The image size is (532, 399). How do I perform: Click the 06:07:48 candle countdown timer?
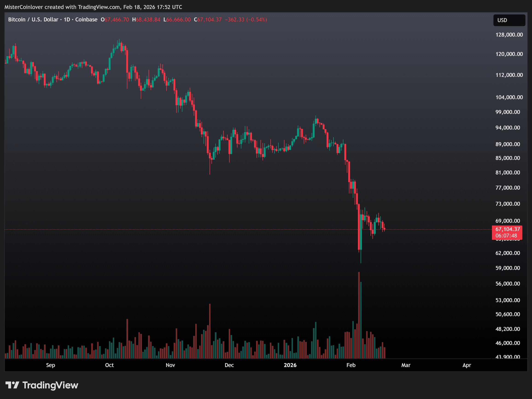pos(506,236)
